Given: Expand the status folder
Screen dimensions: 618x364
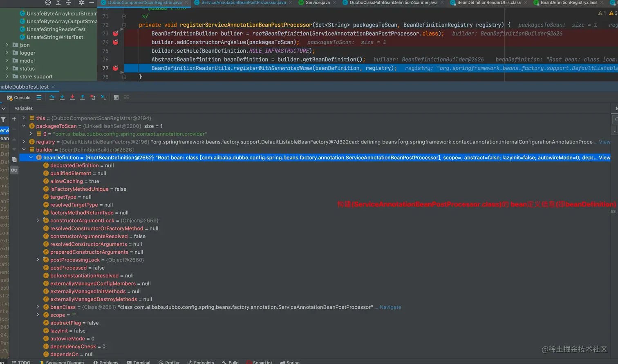Looking at the screenshot, I should point(7,69).
